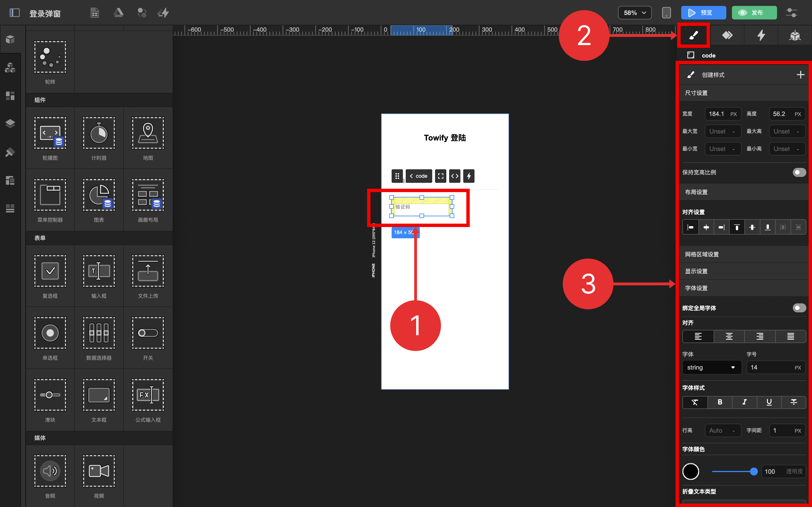Viewport: 812px width, 507px height.
Task: Click the device preview phone icon
Action: (x=666, y=13)
